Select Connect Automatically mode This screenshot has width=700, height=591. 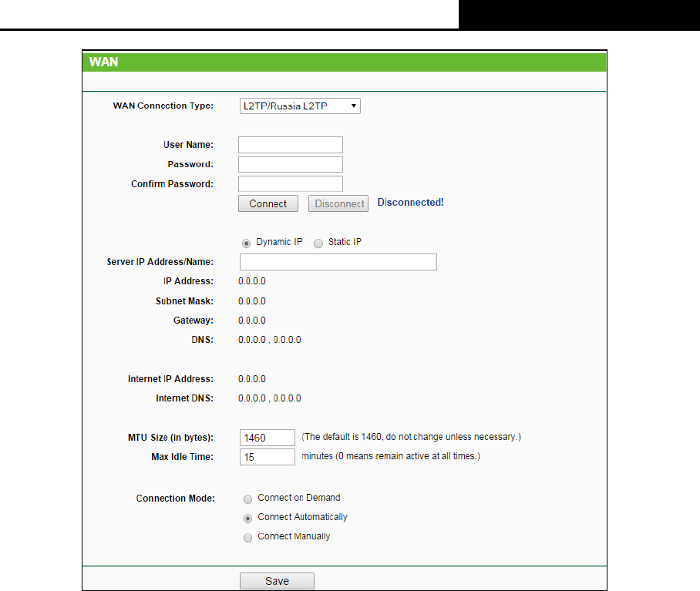point(247,519)
